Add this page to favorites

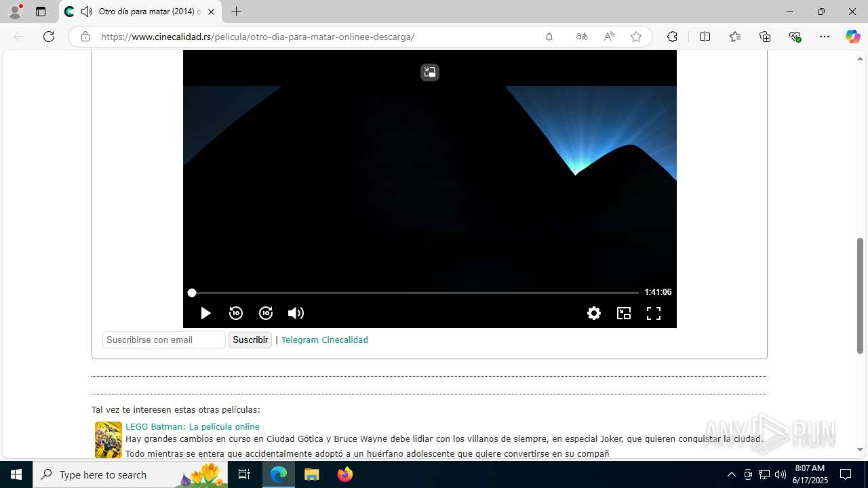[x=636, y=37]
